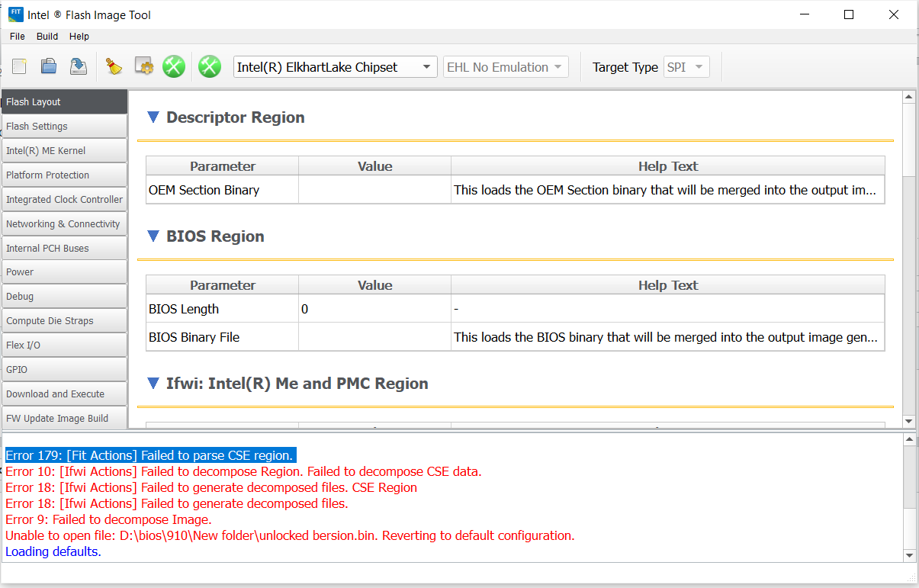Click the New configuration toolbar icon
This screenshot has width=919, height=588.
point(20,67)
